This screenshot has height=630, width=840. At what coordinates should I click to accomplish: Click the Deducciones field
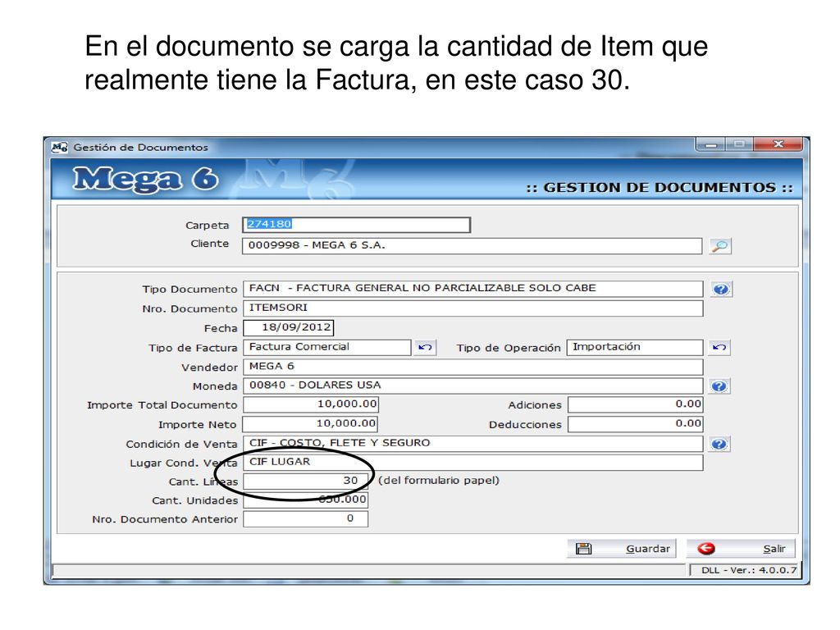pyautogui.click(x=636, y=424)
